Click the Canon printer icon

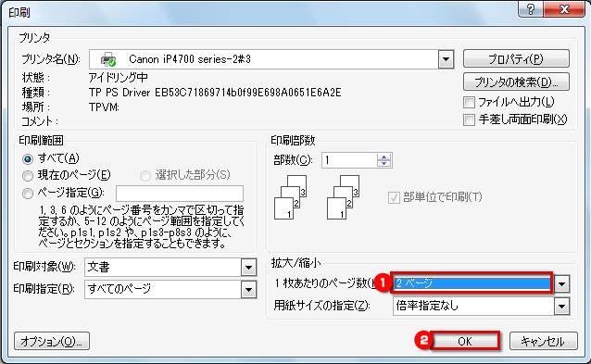pyautogui.click(x=108, y=59)
